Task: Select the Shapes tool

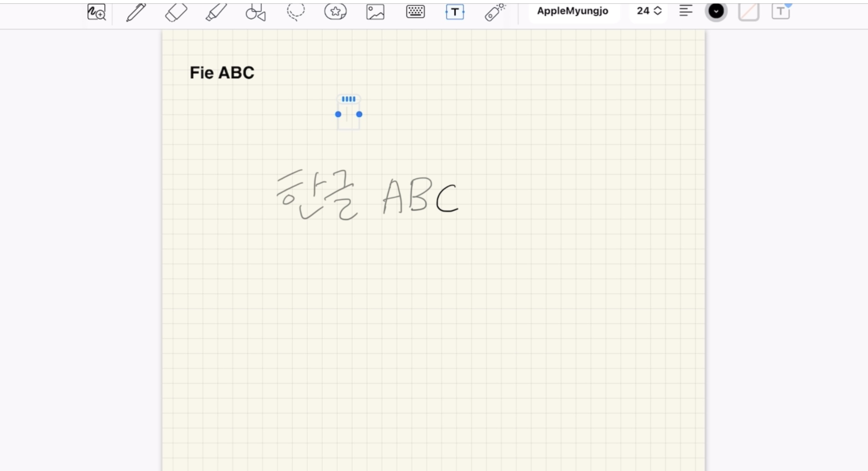Action: click(256, 12)
